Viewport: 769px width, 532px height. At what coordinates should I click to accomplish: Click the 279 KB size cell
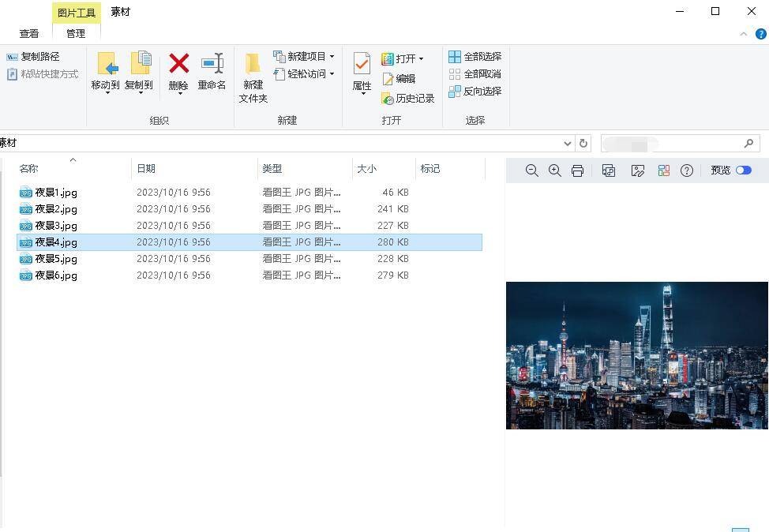(393, 275)
